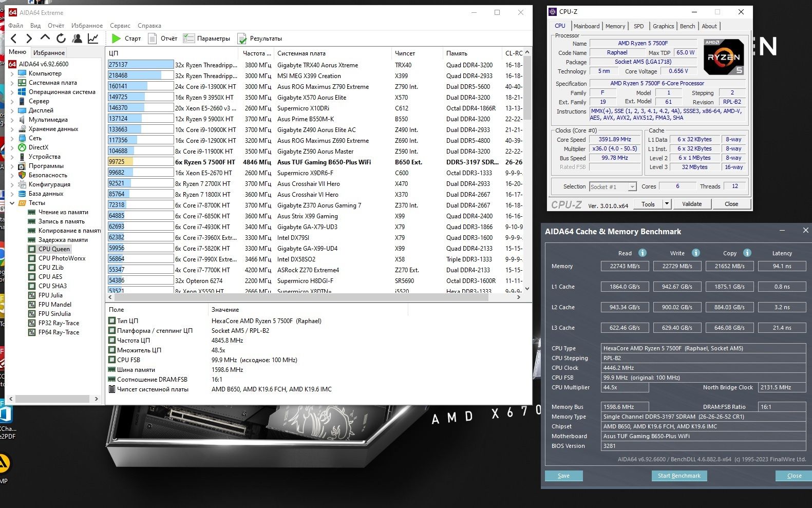Image resolution: width=812 pixels, height=508 pixels.
Task: Select FPU SinJulia test in tree
Action: click(x=54, y=313)
